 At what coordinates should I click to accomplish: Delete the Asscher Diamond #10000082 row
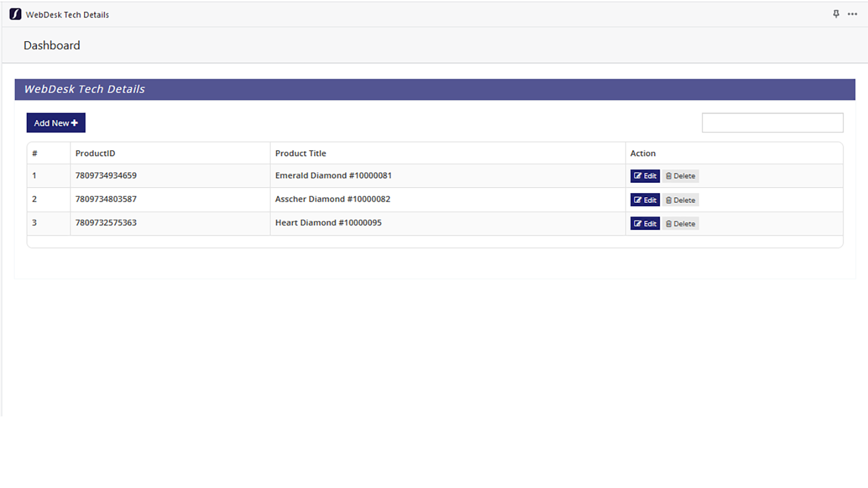click(x=680, y=200)
